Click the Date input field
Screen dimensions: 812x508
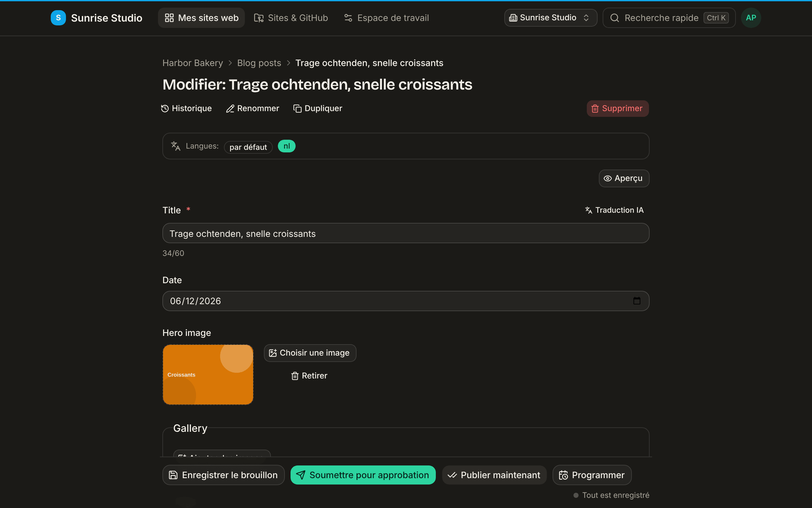(406, 301)
